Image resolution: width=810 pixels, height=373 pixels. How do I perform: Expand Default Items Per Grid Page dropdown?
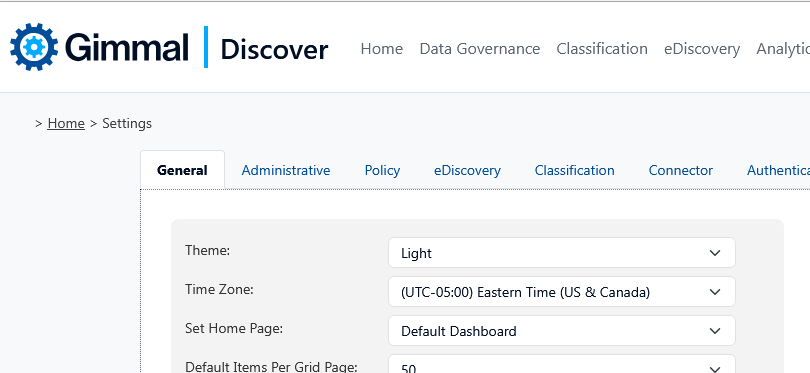tap(562, 364)
